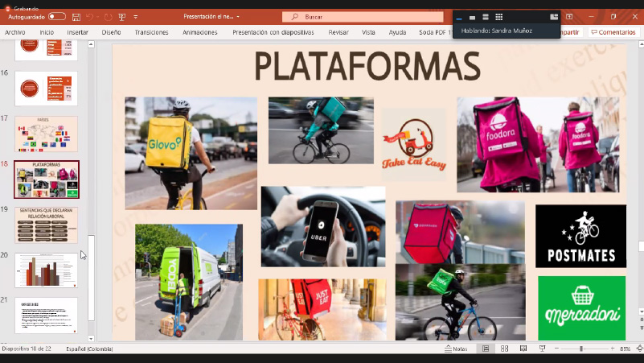Click the slide panel scrollbar thumb
Viewport: 644px width, 363px height.
91,278
